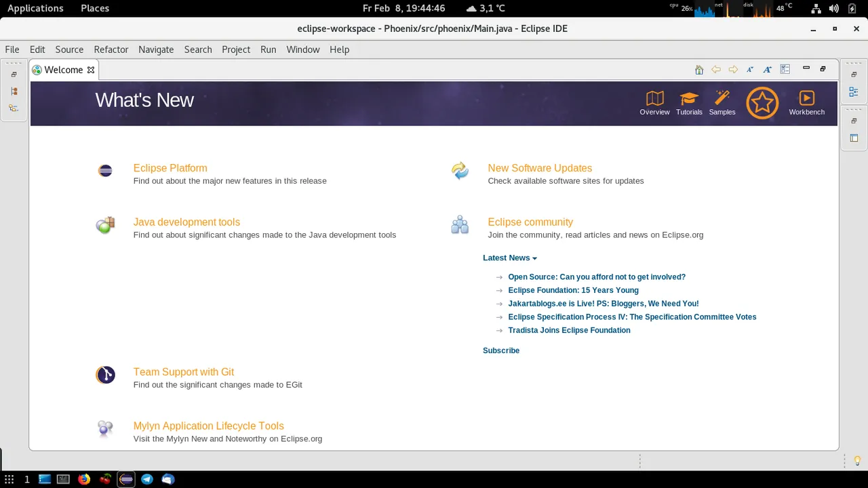Click the clock showing Fr Feb 8

pos(403,8)
